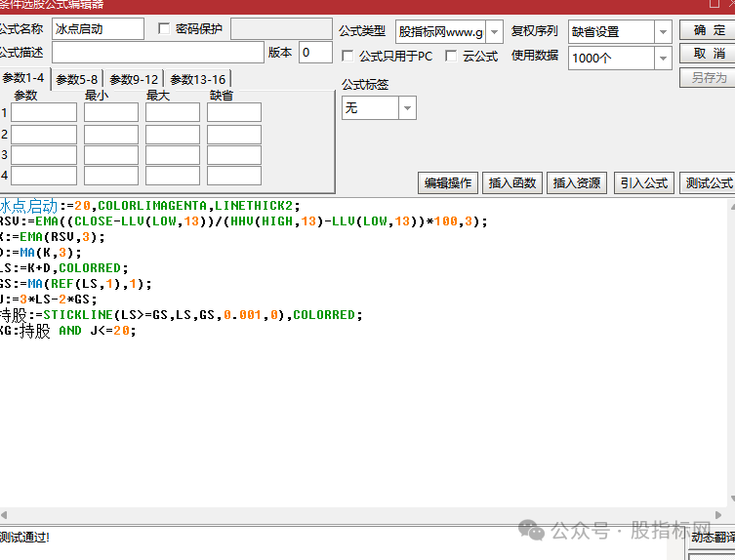Click the 插入函数 button

coord(512,182)
